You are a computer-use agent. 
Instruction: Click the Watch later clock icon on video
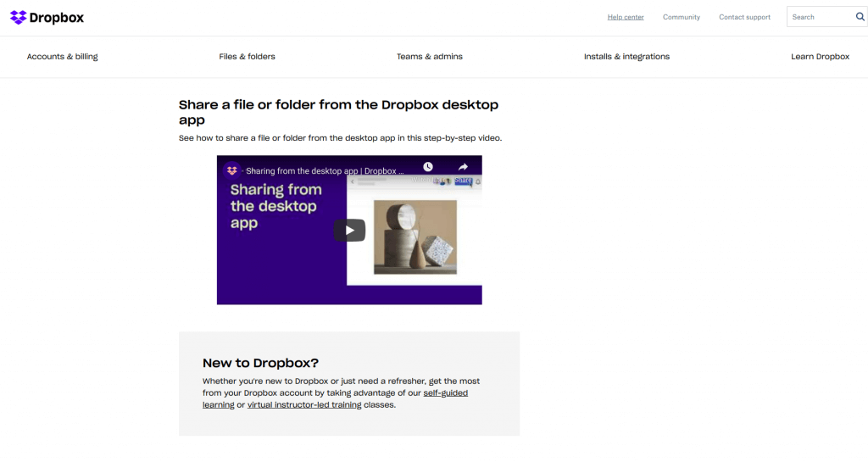tap(428, 168)
